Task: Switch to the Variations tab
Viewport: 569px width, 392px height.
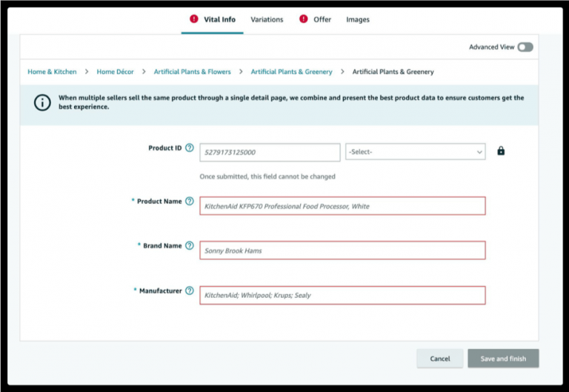Action: pyautogui.click(x=267, y=19)
